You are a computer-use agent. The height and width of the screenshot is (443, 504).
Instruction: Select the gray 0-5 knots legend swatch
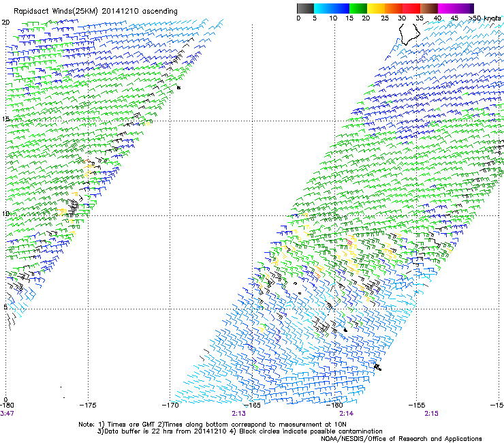click(x=305, y=8)
